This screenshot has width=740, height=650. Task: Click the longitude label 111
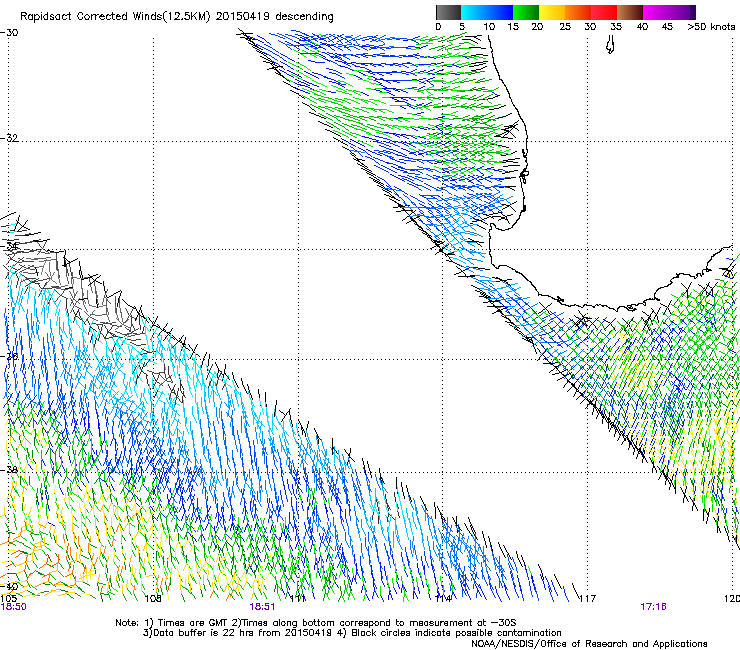(x=297, y=599)
